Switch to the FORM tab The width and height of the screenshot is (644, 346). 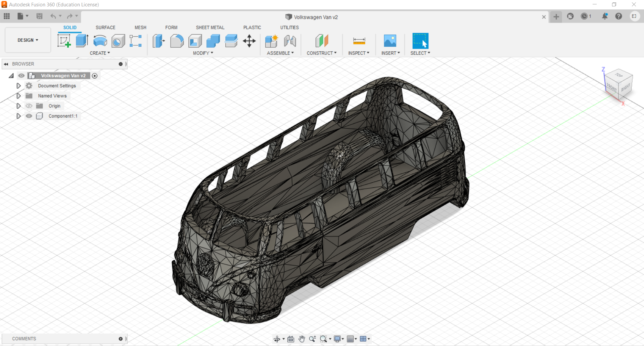pos(171,28)
